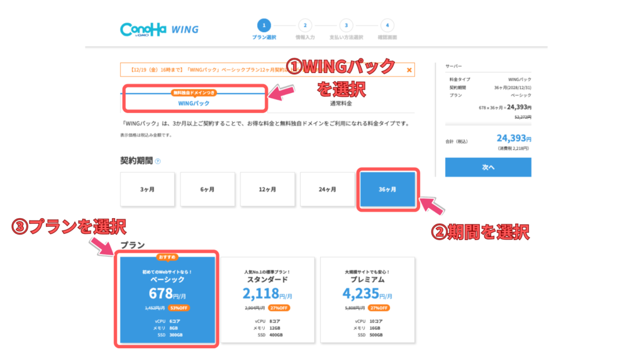Choose the 6ヶ月 contract period
This screenshot has height=362, width=644.
pyautogui.click(x=207, y=189)
